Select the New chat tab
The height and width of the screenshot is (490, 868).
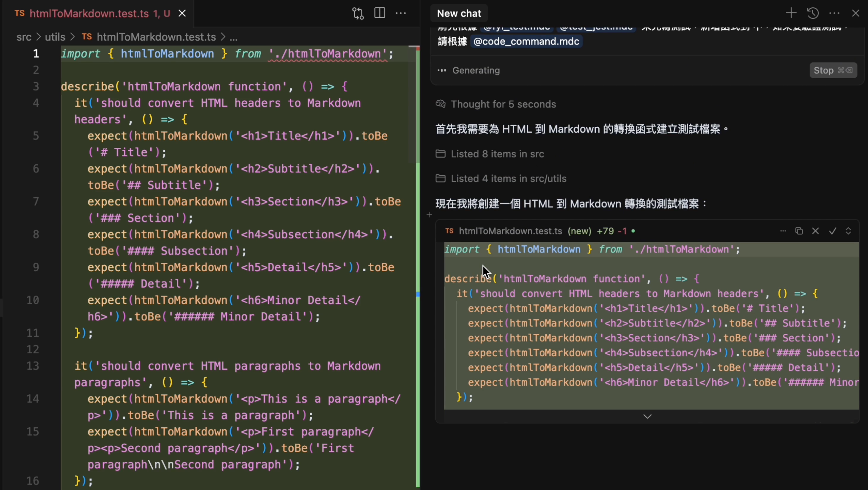(459, 13)
